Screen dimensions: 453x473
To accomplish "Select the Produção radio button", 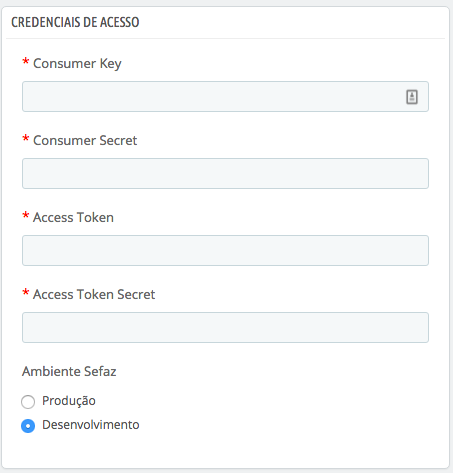I will pyautogui.click(x=28, y=402).
